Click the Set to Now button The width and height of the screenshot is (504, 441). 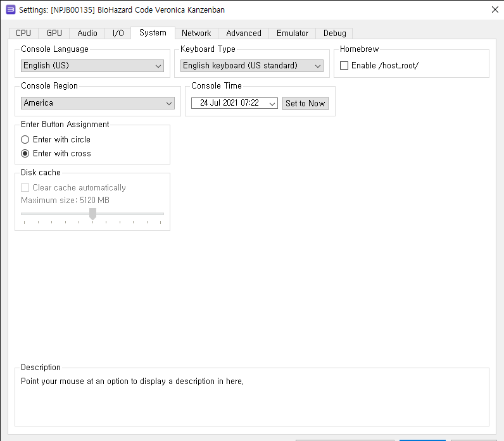coord(305,103)
